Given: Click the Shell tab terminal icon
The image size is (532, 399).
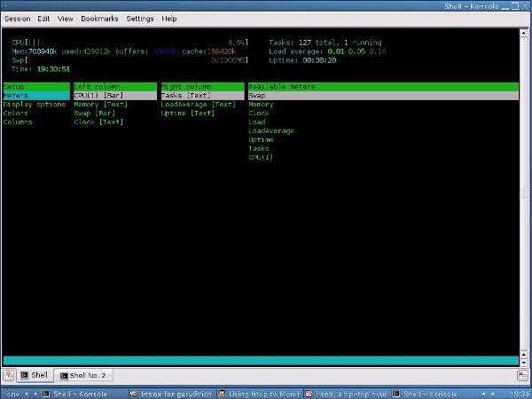Looking at the screenshot, I should click(24, 375).
